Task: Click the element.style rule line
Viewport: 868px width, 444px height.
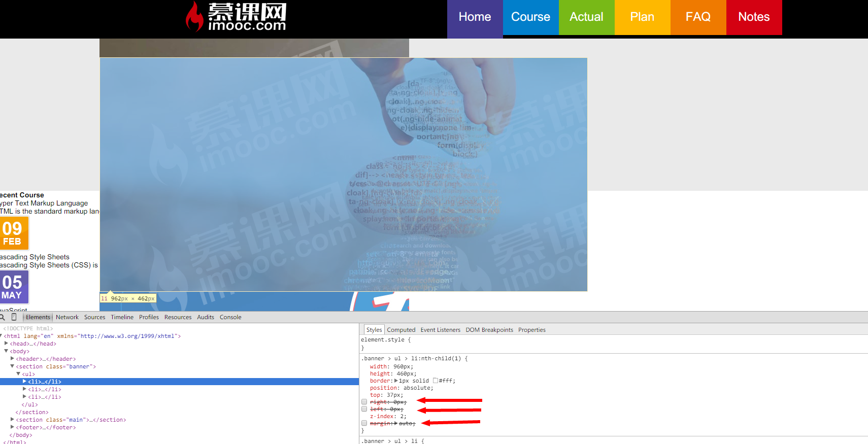Action: coord(386,340)
